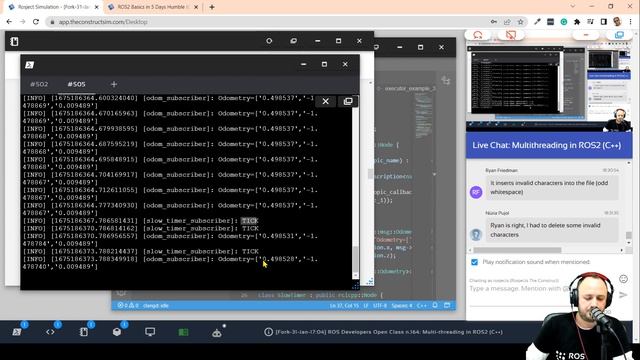Open the tab search chevron in Chrome
Viewport: 640px width, 360px height.
coord(573,7)
